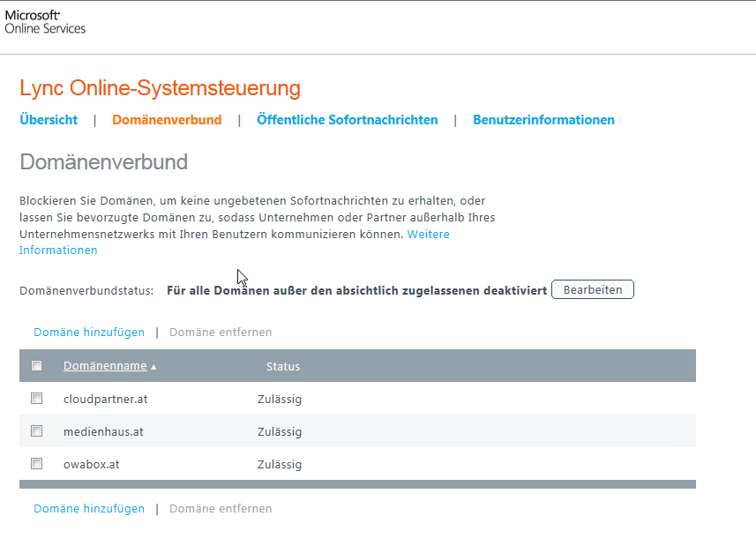Select the medienhaus.at domain name
Screen dimensions: 756x546
(x=103, y=432)
